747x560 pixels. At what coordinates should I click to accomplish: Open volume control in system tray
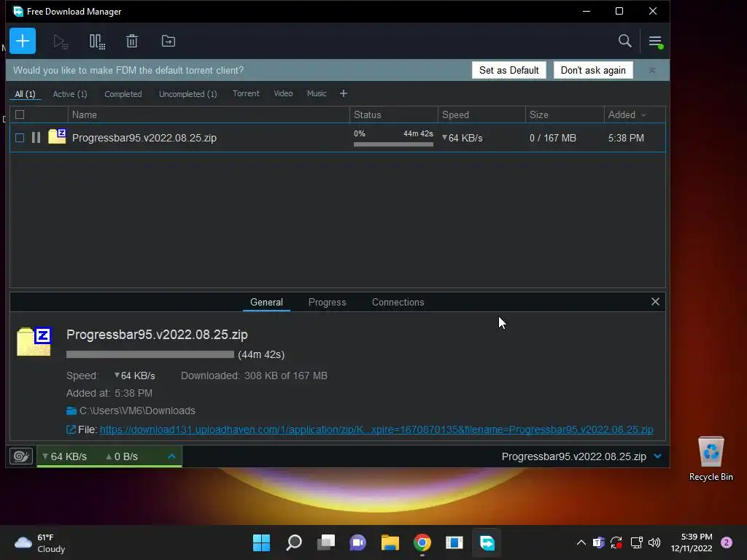coord(654,542)
